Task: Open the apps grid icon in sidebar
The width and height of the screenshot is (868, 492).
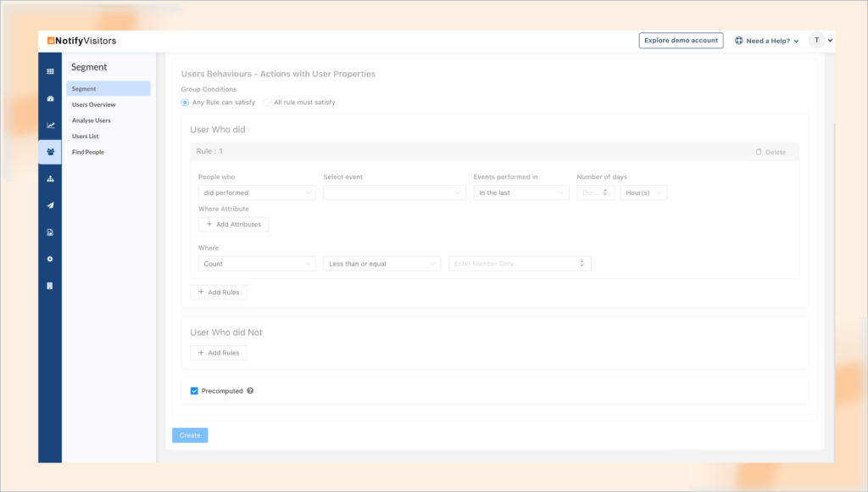Action: tap(50, 71)
